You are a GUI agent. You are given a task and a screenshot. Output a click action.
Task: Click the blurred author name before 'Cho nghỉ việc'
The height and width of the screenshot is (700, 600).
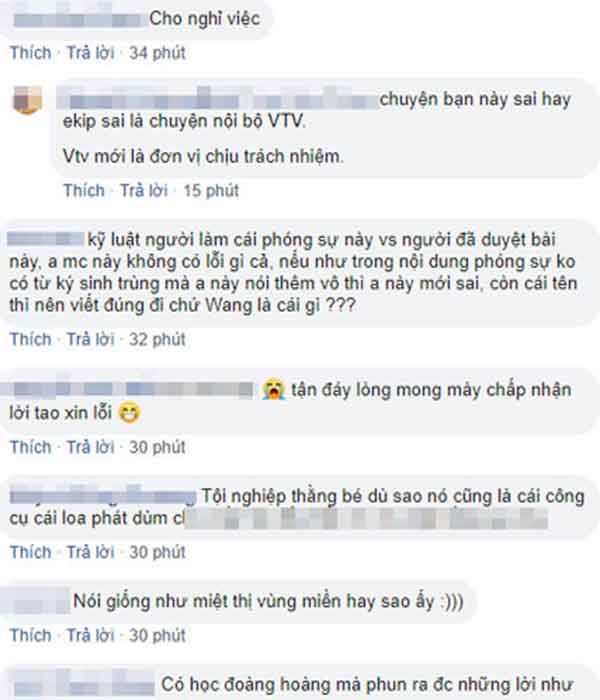coord(78,20)
